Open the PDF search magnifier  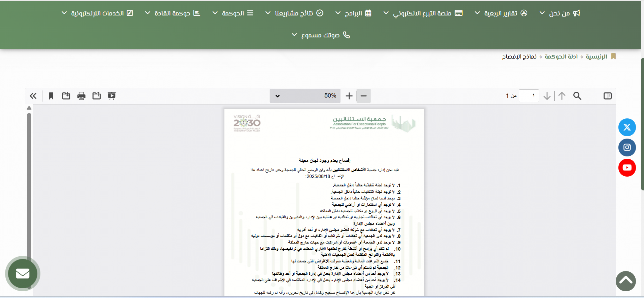(577, 96)
